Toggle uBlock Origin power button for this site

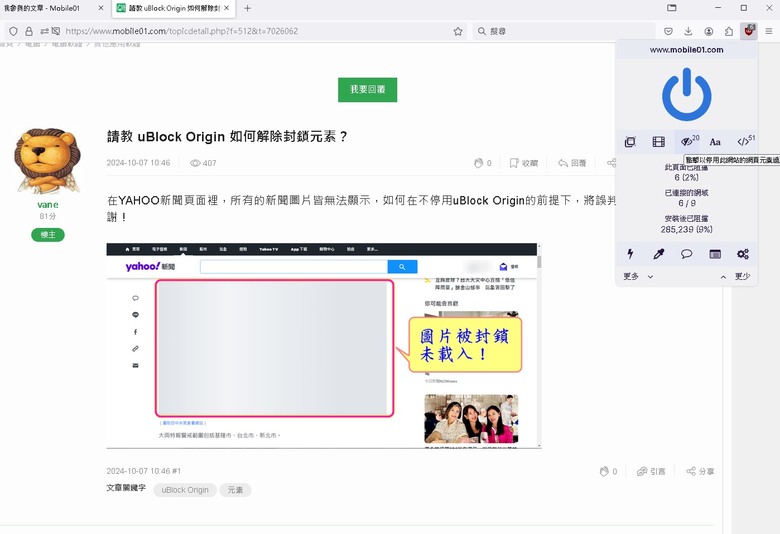tap(686, 95)
